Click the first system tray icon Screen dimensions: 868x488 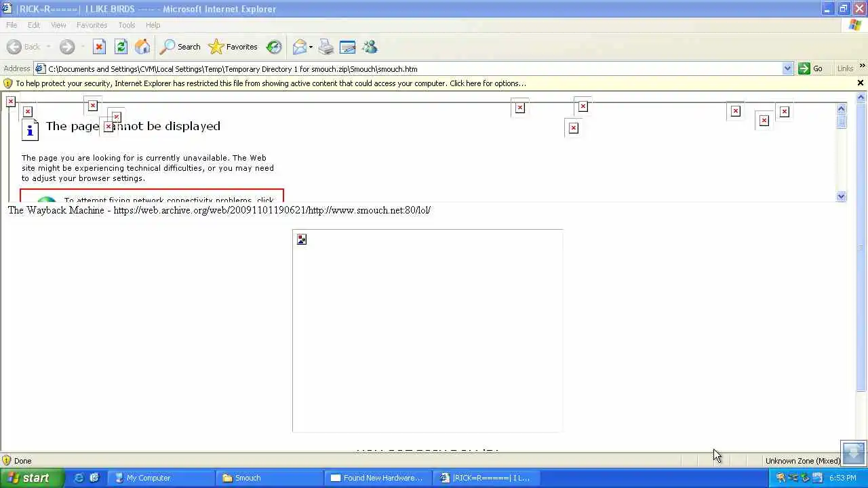click(781, 478)
